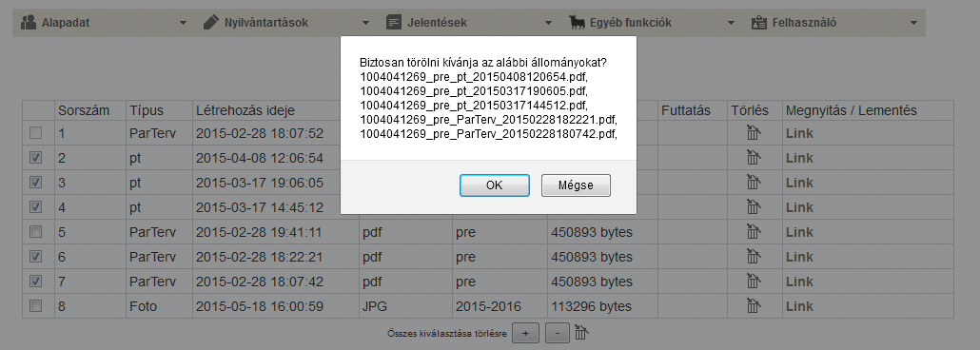The width and height of the screenshot is (980, 350).
Task: Cancel the dialog with Mégse
Action: [576, 185]
